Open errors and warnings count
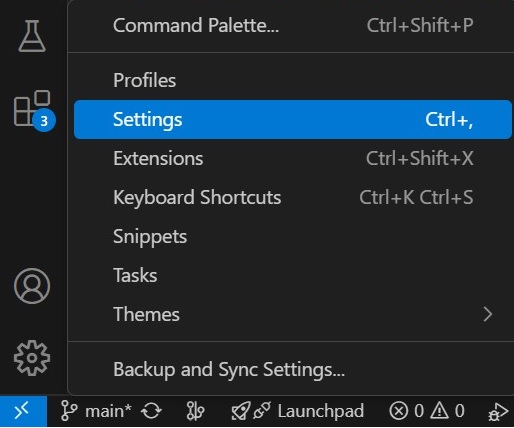 tap(427, 411)
